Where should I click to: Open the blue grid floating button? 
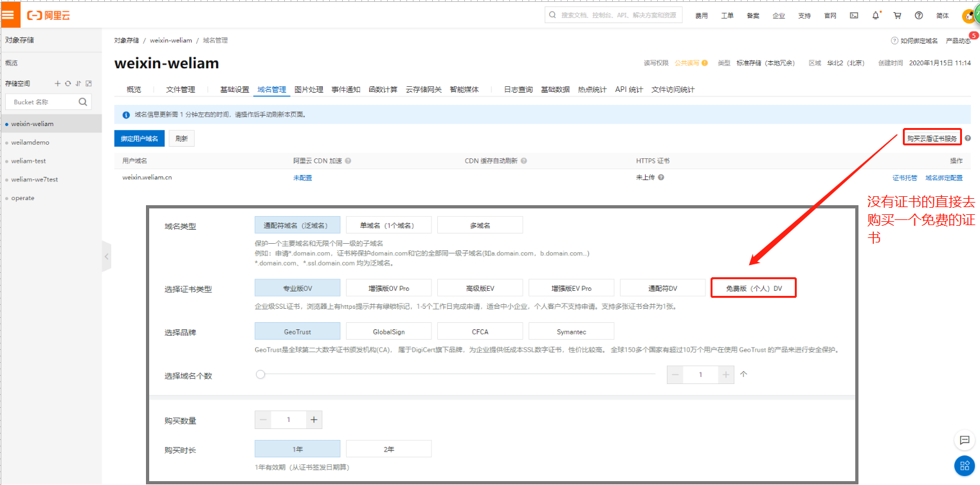point(964,466)
